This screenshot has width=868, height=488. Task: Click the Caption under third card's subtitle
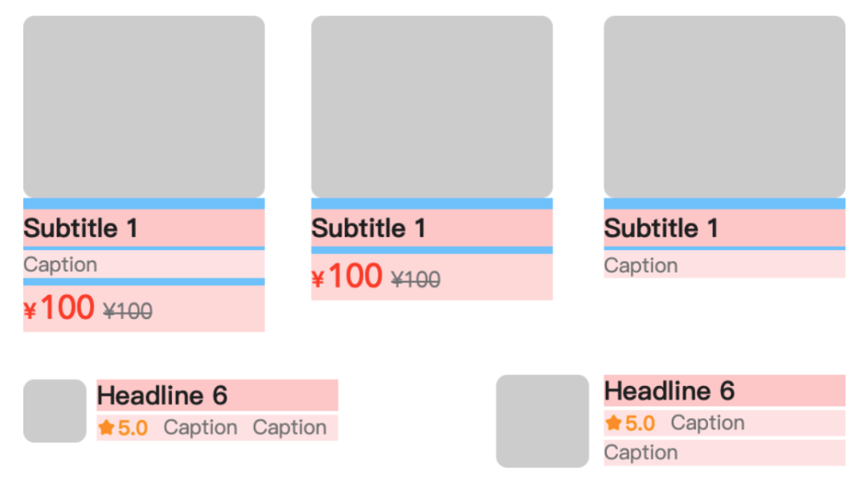641,265
